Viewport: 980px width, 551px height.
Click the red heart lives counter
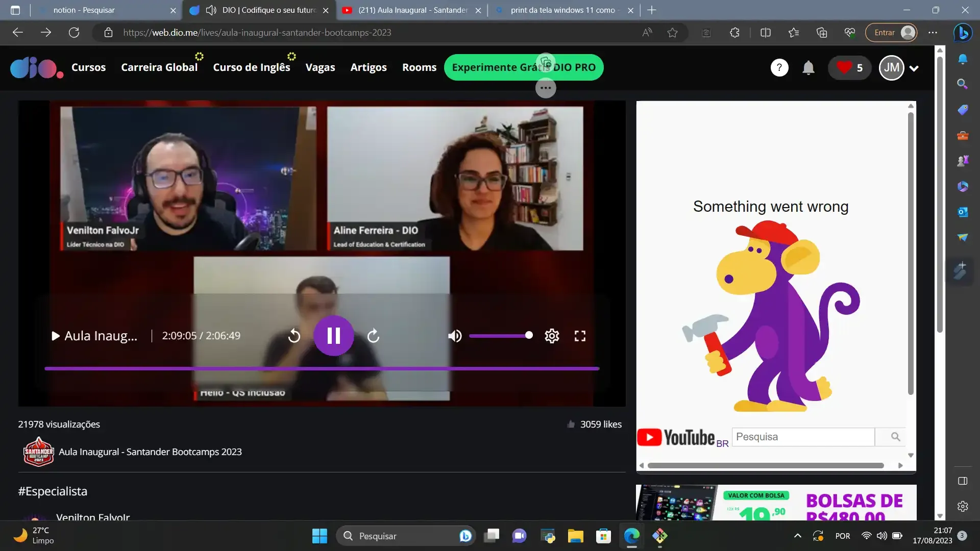(849, 67)
